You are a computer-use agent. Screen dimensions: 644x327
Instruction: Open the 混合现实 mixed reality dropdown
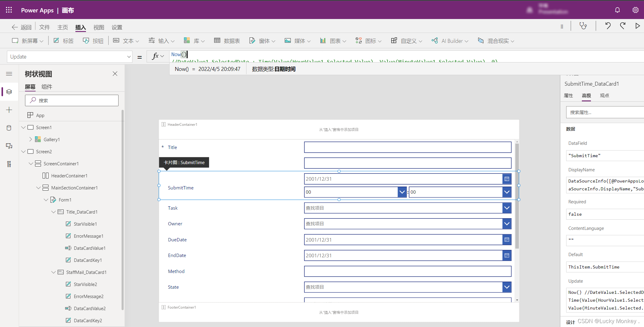coord(496,41)
